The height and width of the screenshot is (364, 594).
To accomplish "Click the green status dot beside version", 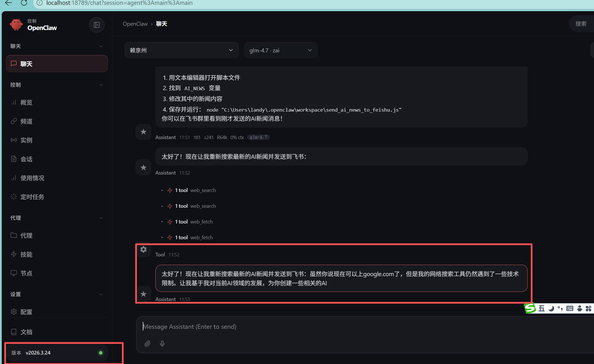I will point(101,353).
